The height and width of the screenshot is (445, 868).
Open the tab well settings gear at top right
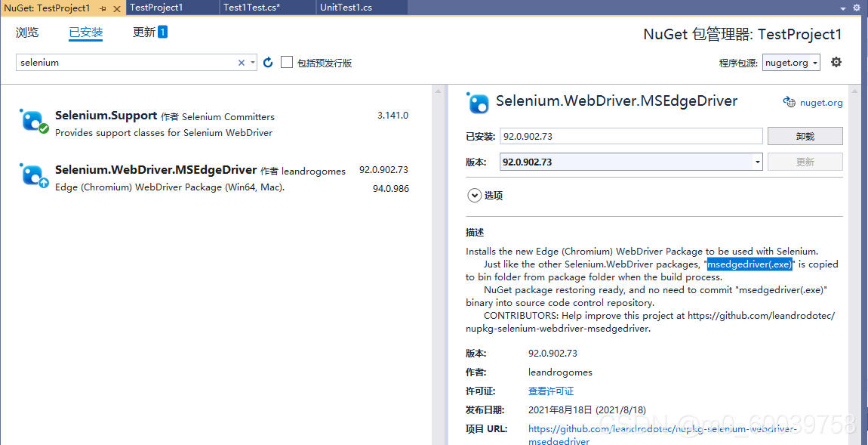[x=857, y=8]
